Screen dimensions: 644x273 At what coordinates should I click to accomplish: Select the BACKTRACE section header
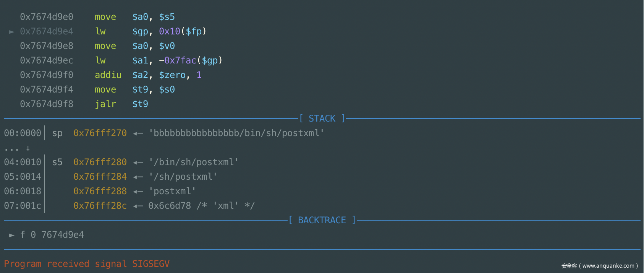tap(322, 220)
